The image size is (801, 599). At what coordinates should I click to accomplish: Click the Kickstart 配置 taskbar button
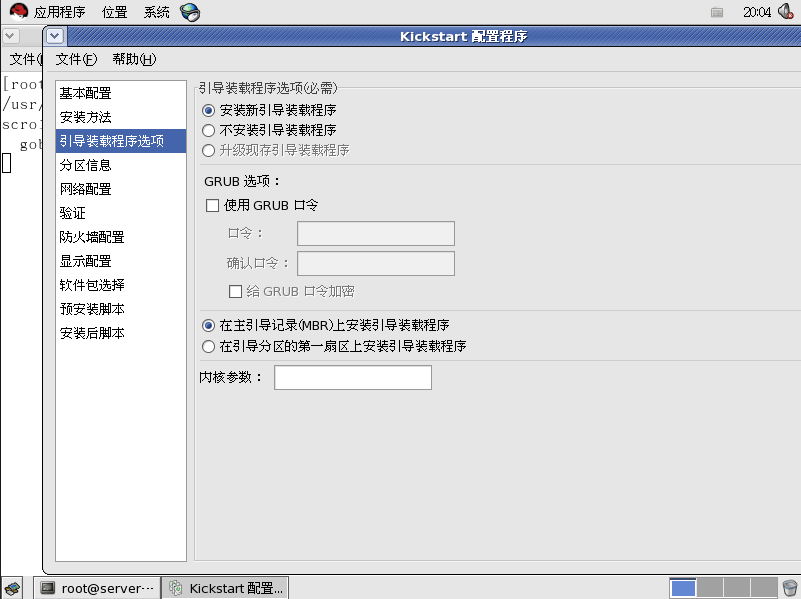[x=225, y=588]
